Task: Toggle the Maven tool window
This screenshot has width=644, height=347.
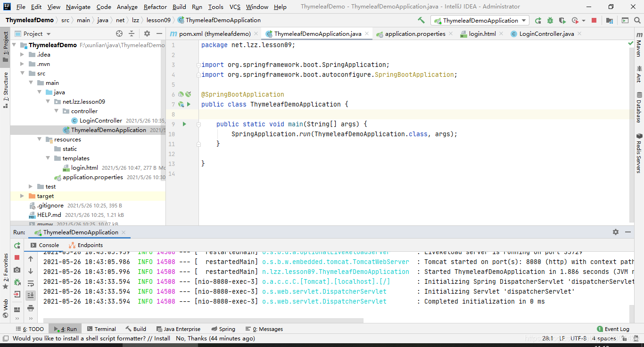Action: (639, 45)
